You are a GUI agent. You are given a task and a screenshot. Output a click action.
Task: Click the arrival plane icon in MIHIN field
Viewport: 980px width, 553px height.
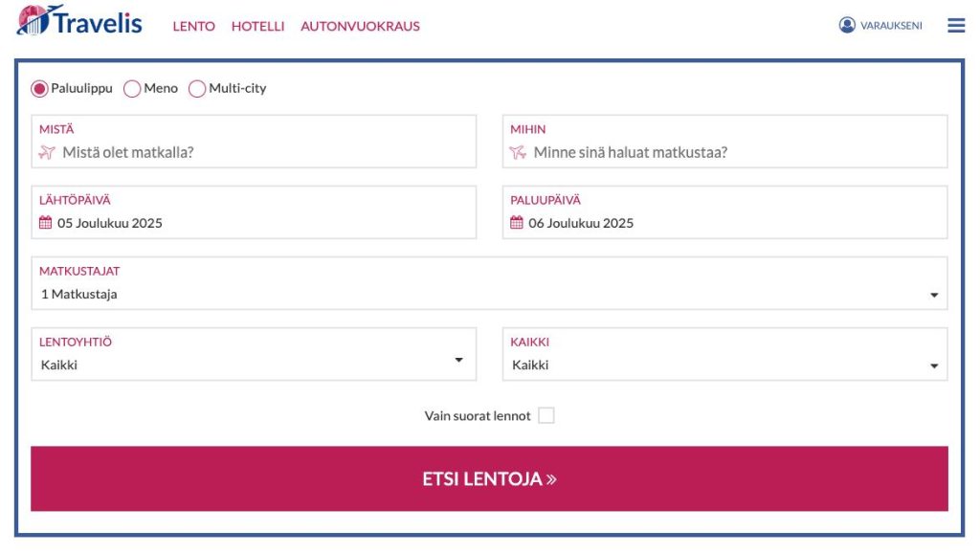pos(515,152)
